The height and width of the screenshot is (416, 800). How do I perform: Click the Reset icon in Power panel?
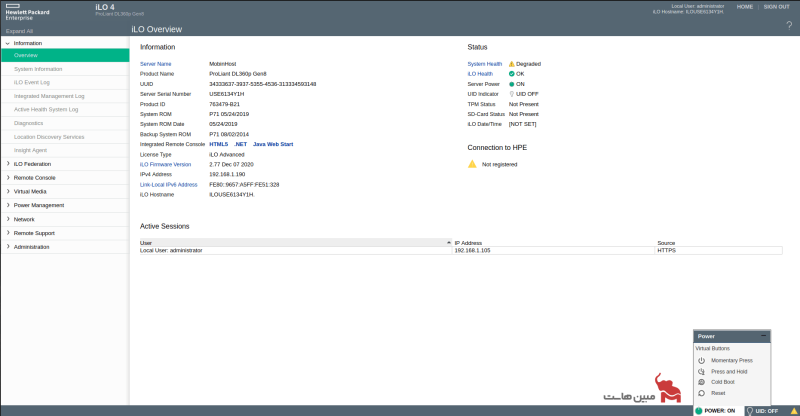pos(702,393)
